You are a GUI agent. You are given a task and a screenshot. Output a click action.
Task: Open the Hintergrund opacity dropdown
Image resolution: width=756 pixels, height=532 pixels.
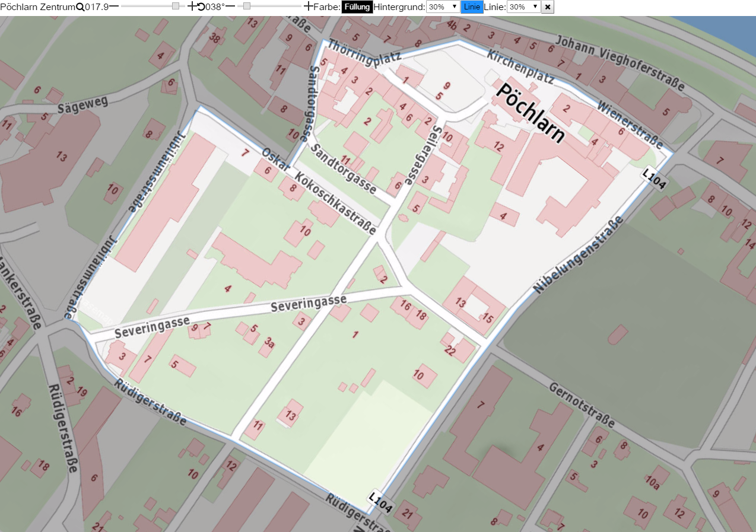click(443, 7)
